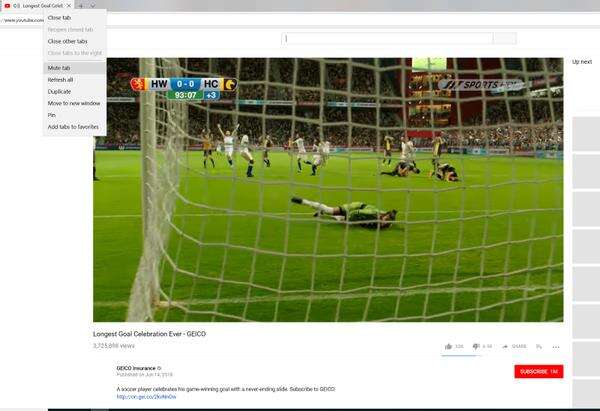Choose Move to new window
Image resolution: width=600 pixels, height=411 pixels.
coord(75,103)
